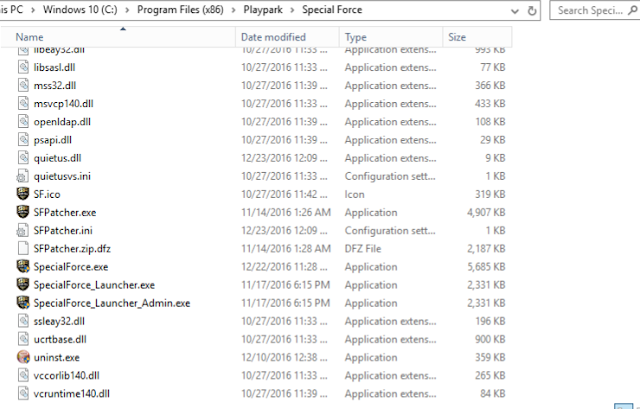Select the quietus.dll file icon

[23, 158]
